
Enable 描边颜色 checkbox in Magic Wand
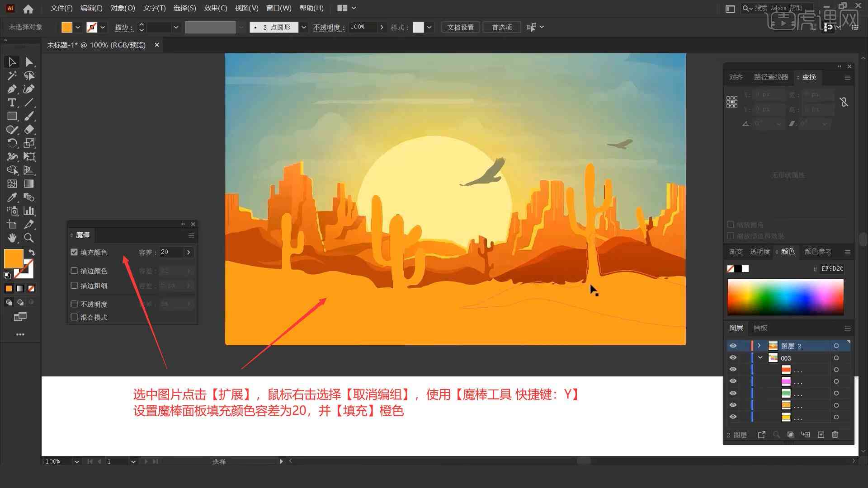(x=74, y=271)
